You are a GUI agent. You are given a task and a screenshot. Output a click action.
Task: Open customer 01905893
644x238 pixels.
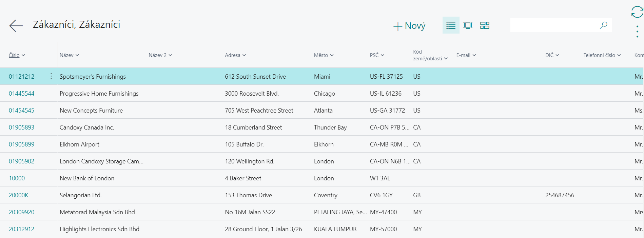point(22,127)
